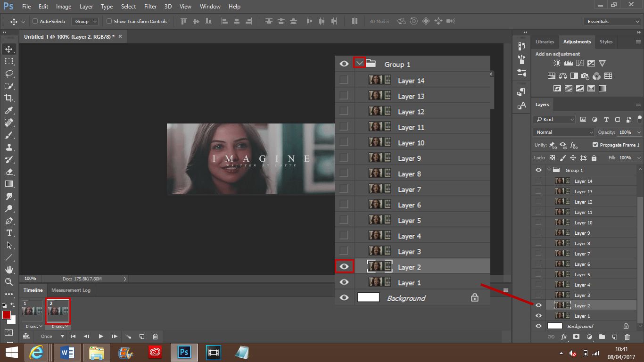Pick the Zoom magnifier tool

pyautogui.click(x=9, y=282)
